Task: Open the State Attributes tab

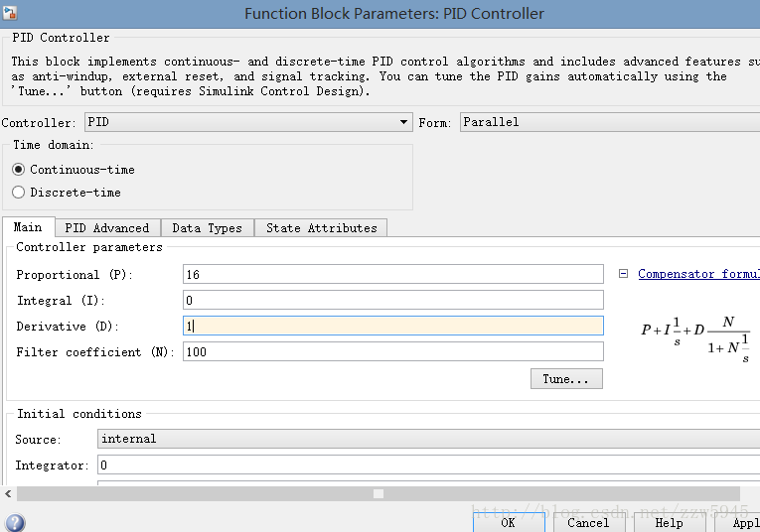Action: tap(321, 228)
